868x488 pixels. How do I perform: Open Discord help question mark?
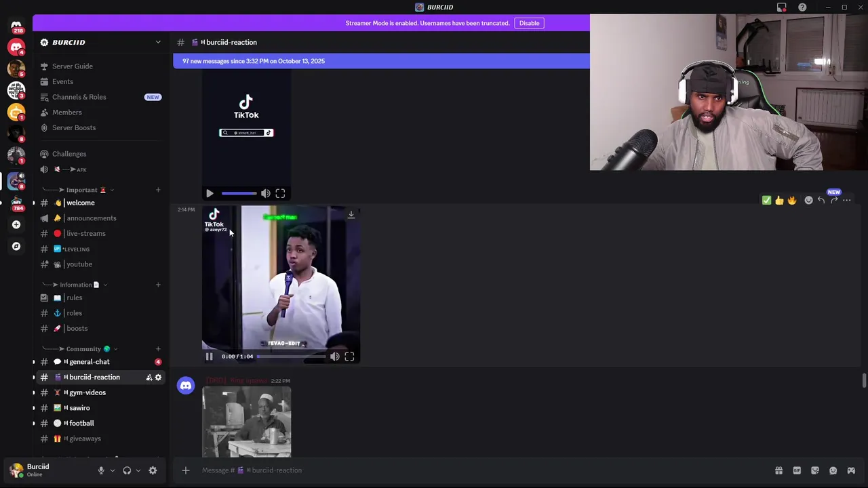click(x=802, y=7)
